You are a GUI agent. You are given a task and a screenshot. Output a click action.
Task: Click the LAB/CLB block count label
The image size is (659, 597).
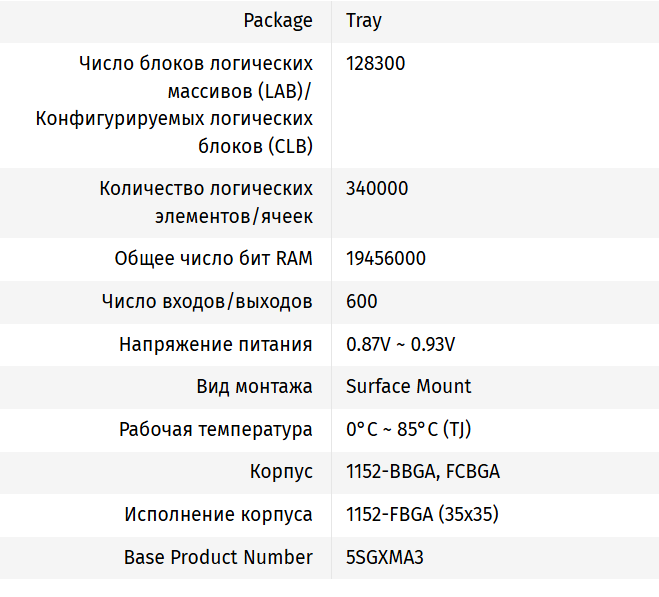point(174,105)
